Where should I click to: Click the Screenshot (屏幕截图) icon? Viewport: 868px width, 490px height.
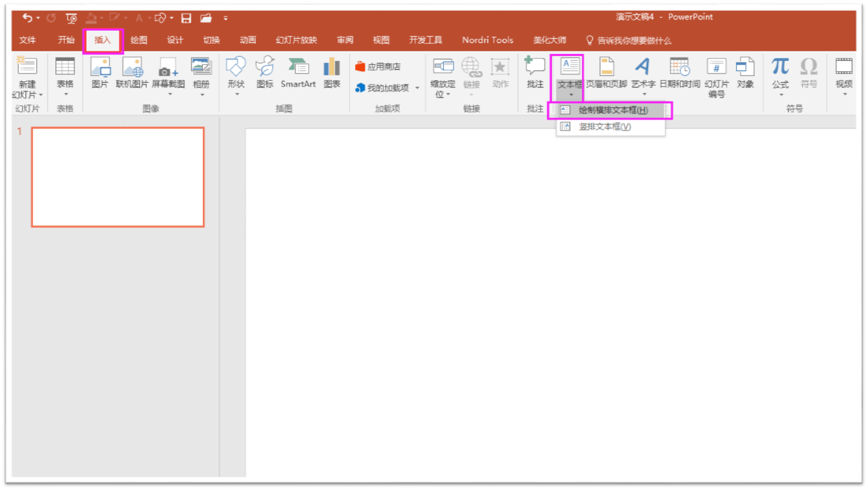168,66
